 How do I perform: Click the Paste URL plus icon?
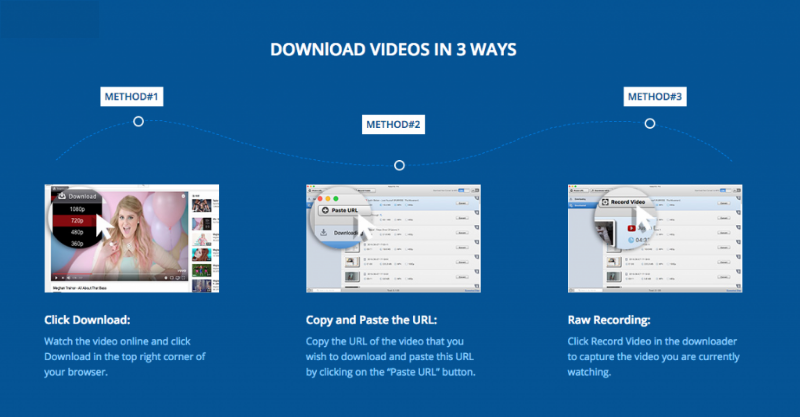coord(327,210)
